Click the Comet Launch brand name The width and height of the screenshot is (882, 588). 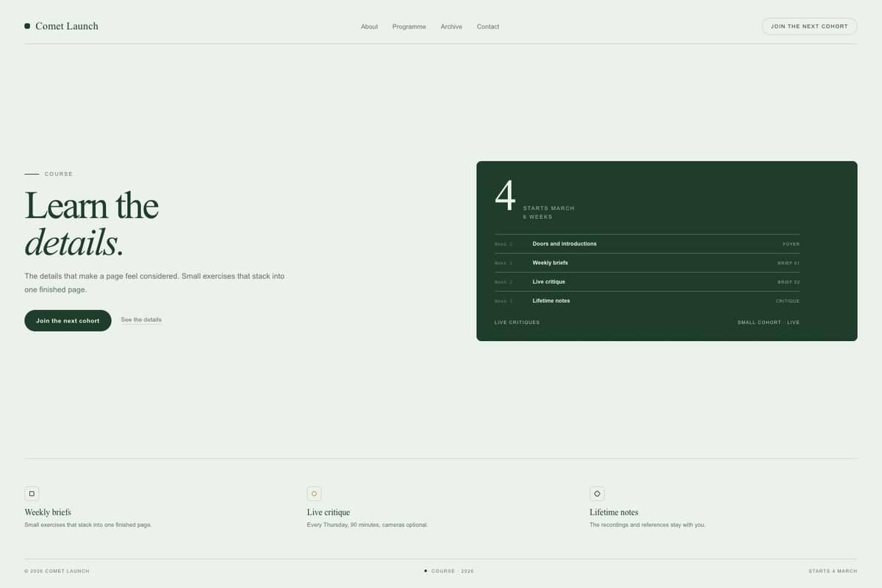click(67, 26)
